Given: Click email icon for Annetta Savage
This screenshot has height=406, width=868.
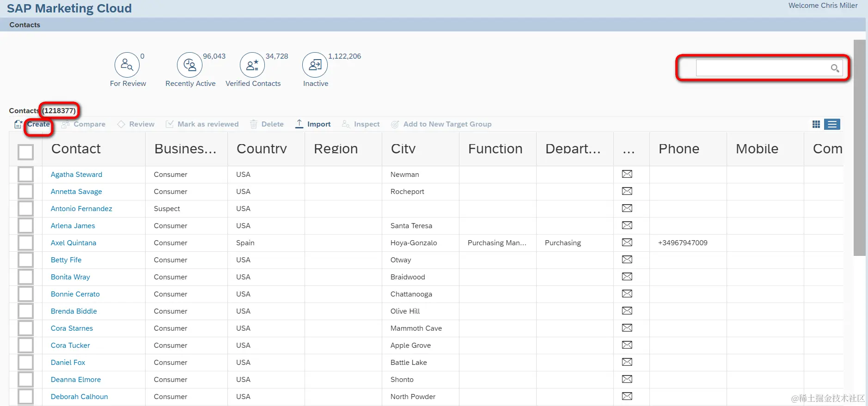Looking at the screenshot, I should pos(627,191).
